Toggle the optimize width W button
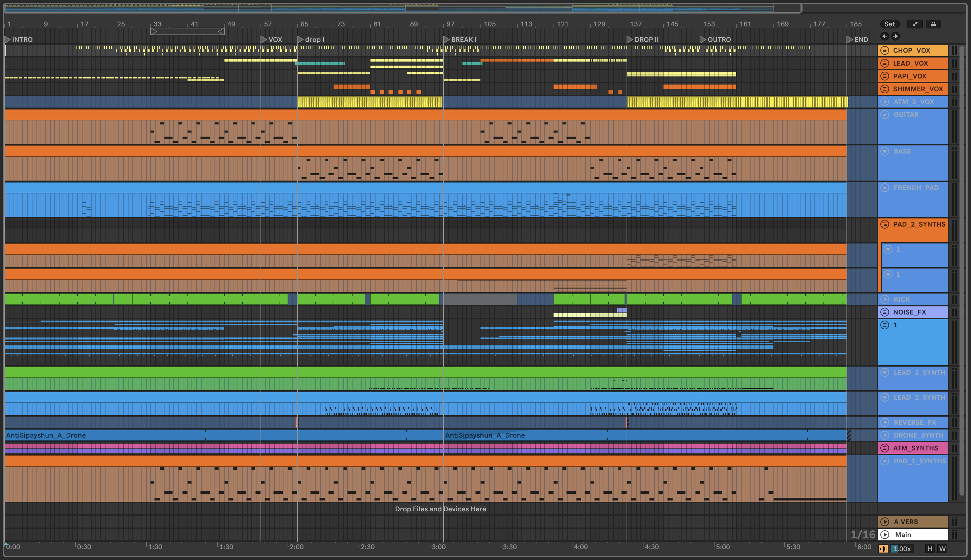The height and width of the screenshot is (560, 971). [942, 549]
